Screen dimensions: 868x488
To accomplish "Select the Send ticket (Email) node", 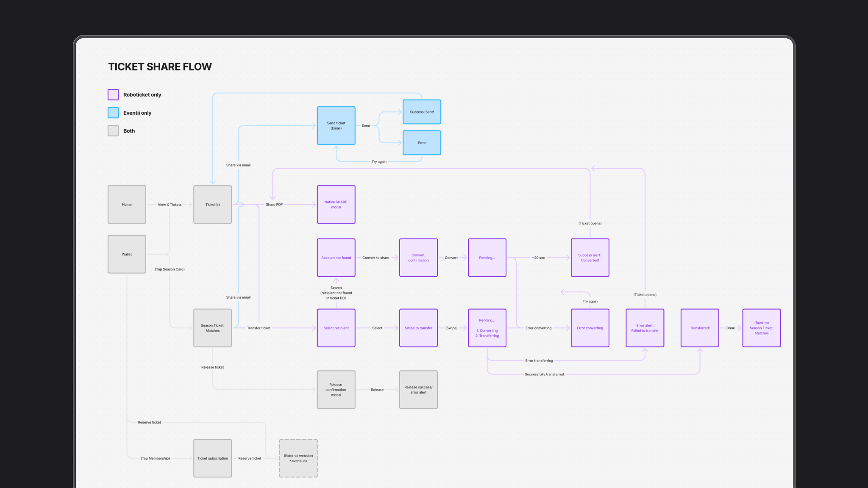I will click(x=336, y=125).
